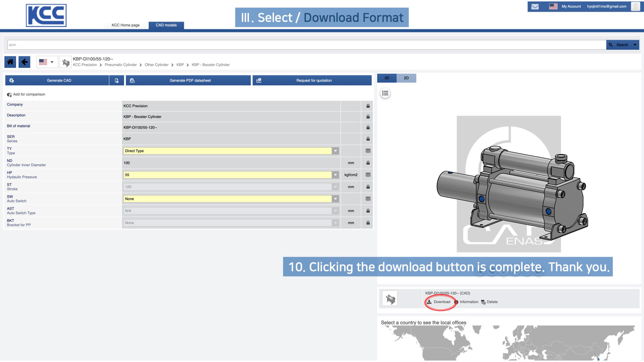
Task: Click the Generate PDF datasheet button
Action: 190,80
